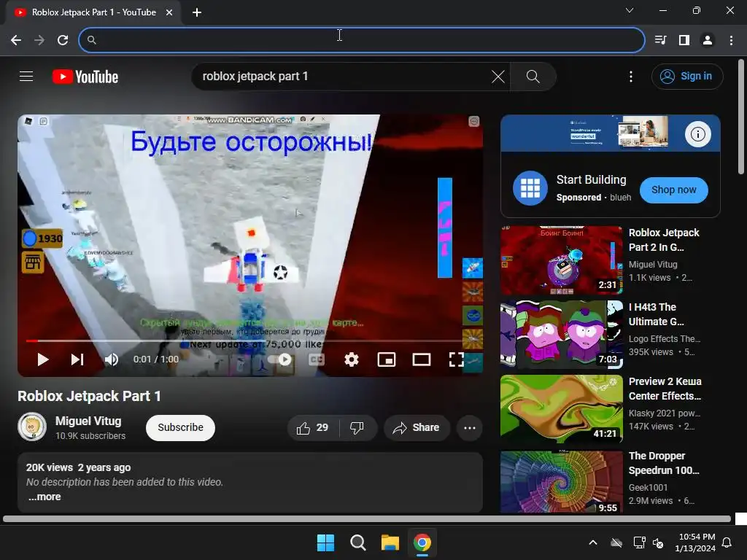Click Shop now on the ad

pyautogui.click(x=673, y=190)
